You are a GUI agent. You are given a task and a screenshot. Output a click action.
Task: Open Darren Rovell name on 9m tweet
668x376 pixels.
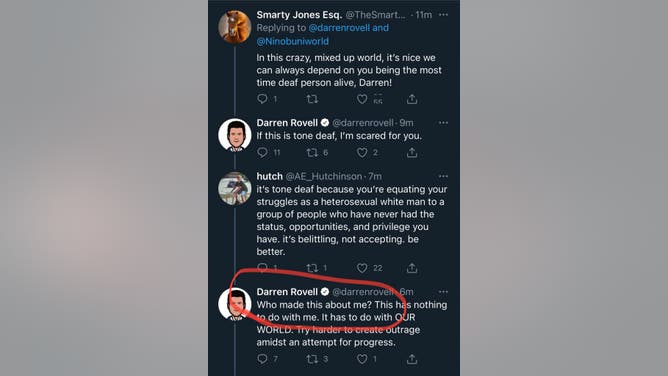click(287, 123)
